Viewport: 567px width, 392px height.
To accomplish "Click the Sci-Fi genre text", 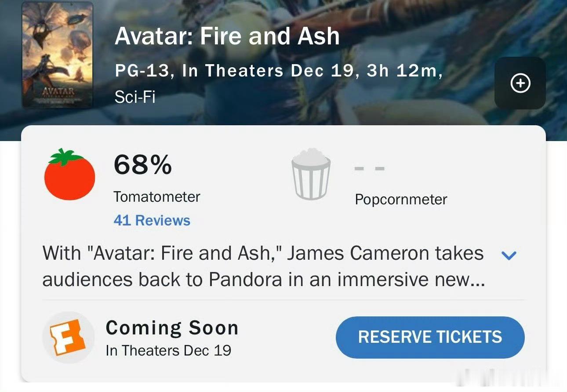I will (x=135, y=97).
